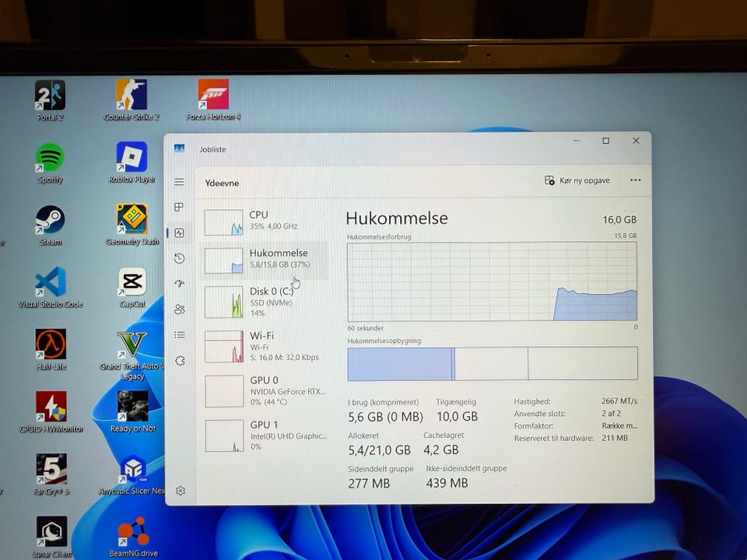Click the memory usage graph
747x560 pixels.
tap(492, 282)
